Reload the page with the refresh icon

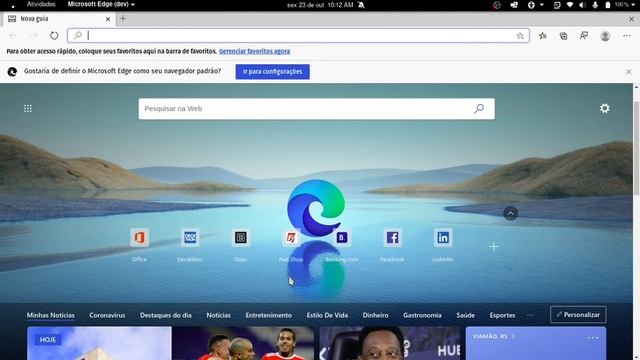tap(54, 36)
